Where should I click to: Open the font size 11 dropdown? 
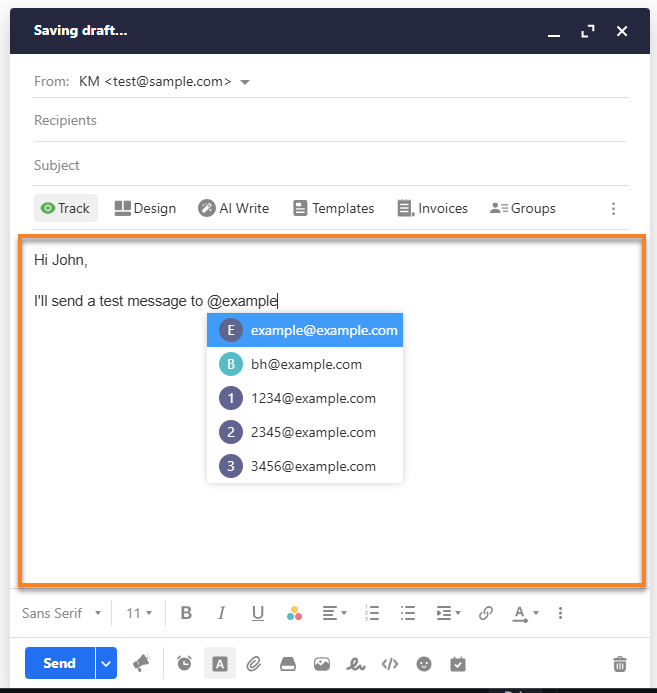pos(139,613)
